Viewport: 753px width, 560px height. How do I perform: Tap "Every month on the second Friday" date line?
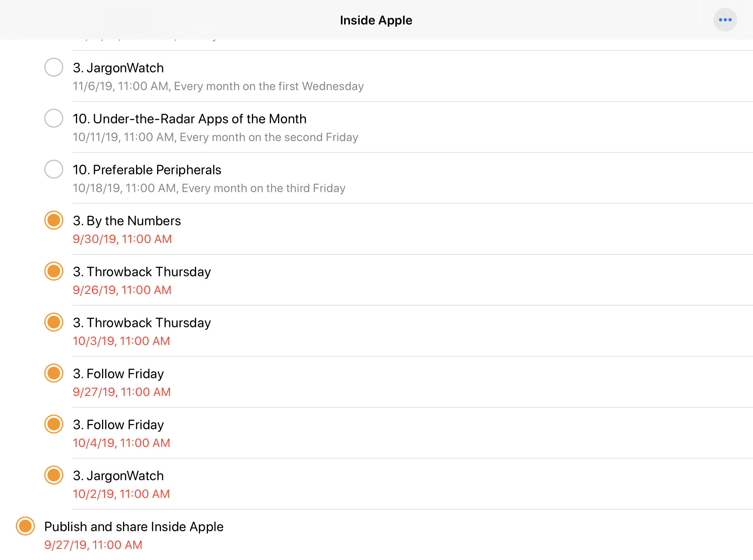coord(216,137)
